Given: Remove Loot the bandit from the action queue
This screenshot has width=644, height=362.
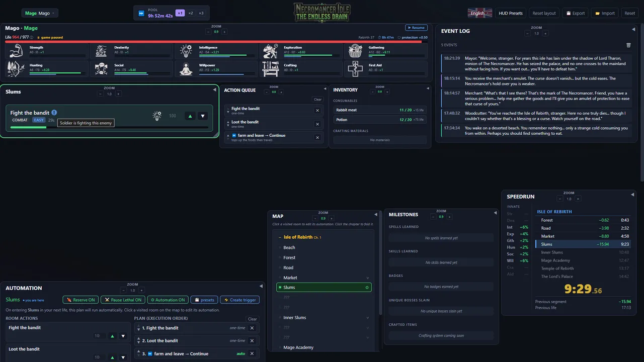Looking at the screenshot, I should coord(317,124).
